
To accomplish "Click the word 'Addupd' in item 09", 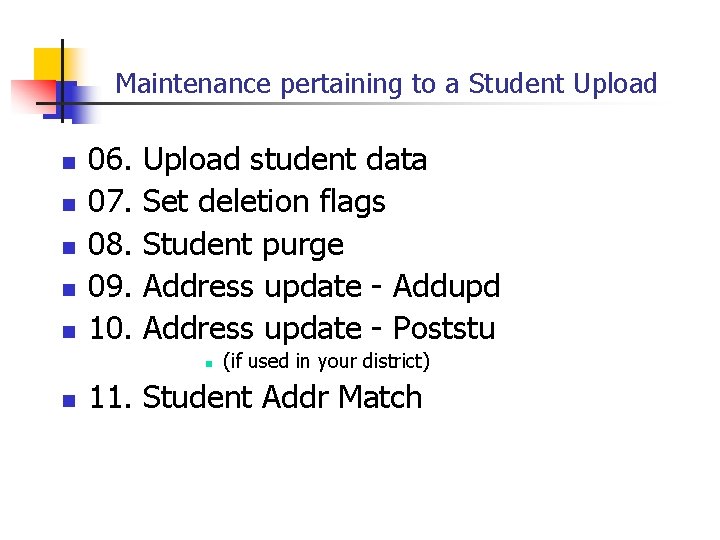I will (446, 287).
